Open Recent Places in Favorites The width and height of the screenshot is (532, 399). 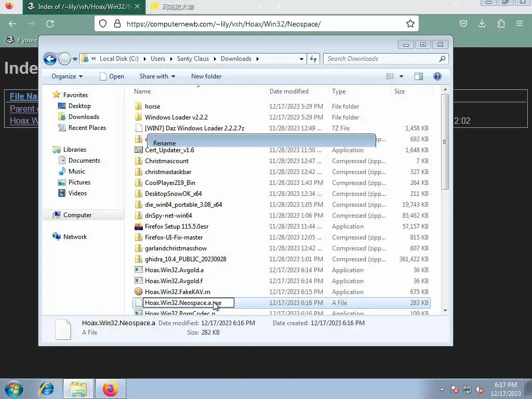point(82,128)
